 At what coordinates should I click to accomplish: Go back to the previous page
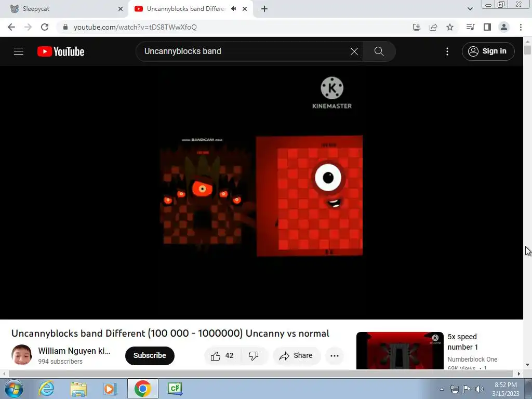11,27
